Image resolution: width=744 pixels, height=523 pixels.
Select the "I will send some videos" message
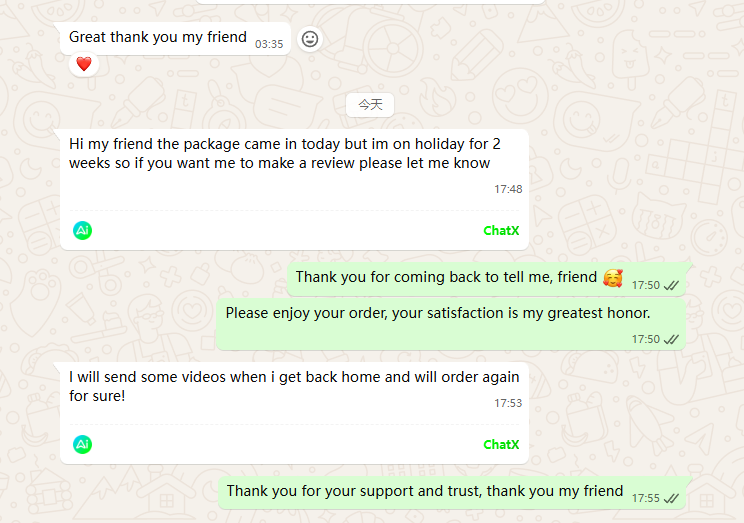click(294, 386)
